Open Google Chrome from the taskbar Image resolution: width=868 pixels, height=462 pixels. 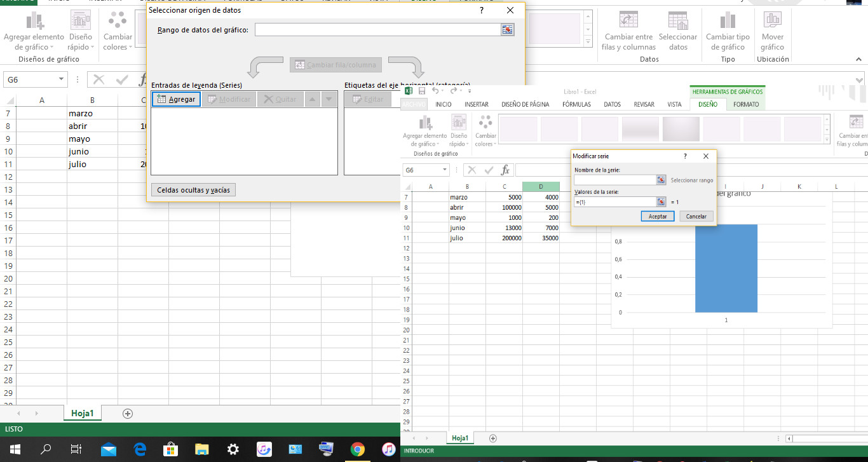tap(358, 449)
